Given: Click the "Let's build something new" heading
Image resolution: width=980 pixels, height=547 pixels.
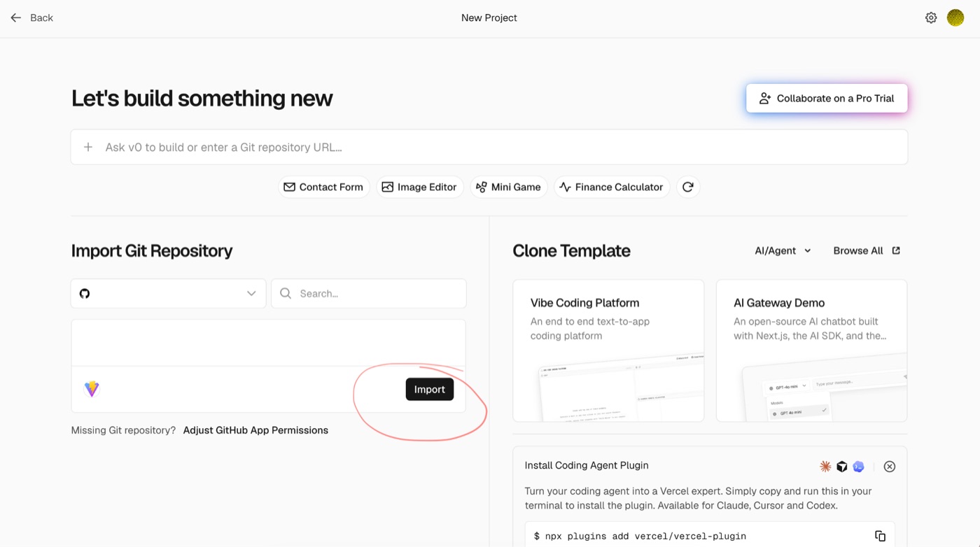Looking at the screenshot, I should [202, 99].
